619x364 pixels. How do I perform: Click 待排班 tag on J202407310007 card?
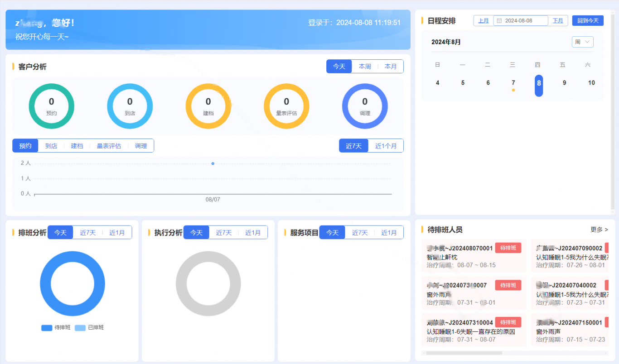click(508, 285)
